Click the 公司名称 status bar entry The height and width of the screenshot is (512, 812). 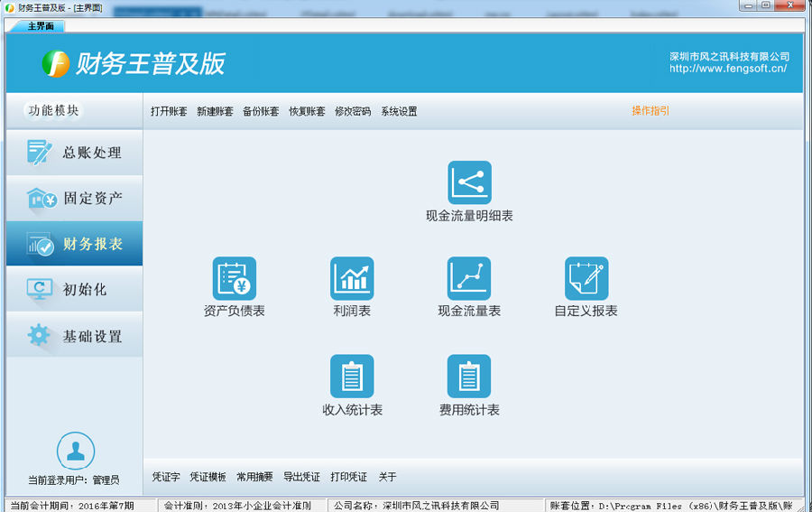tap(416, 506)
